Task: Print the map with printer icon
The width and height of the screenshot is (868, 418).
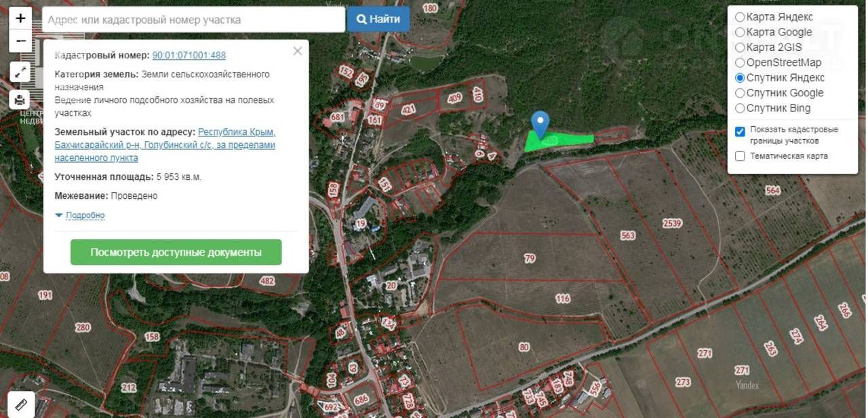Action: coord(20,100)
